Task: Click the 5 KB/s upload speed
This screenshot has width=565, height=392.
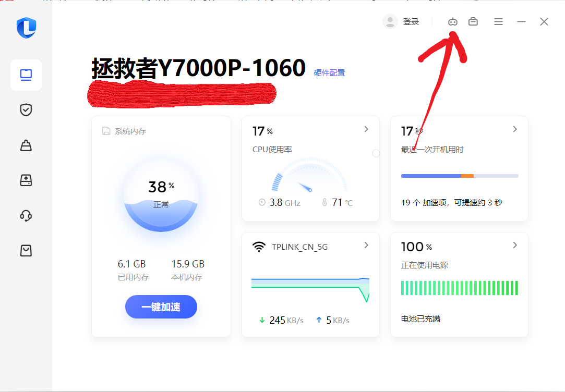Action: [x=338, y=321]
